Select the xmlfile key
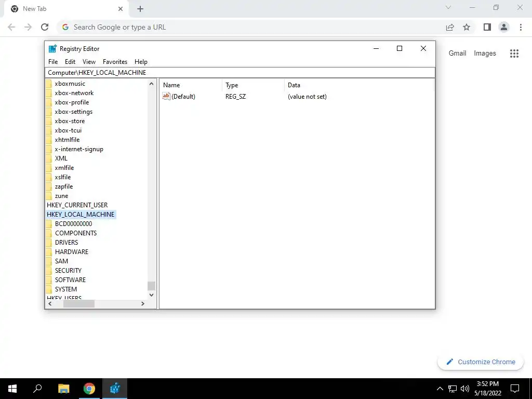The width and height of the screenshot is (532, 399). (64, 168)
